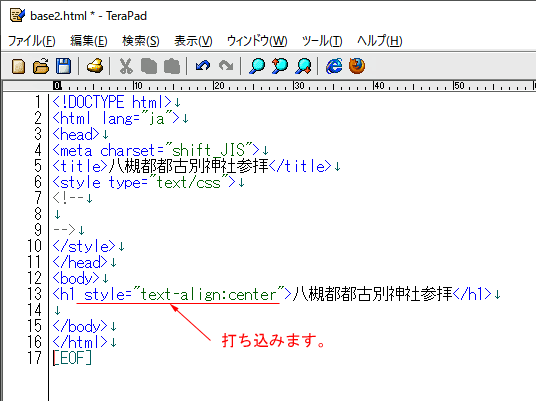This screenshot has width=536, height=401.
Task: Preview in Internet Explorer icon
Action: (334, 66)
